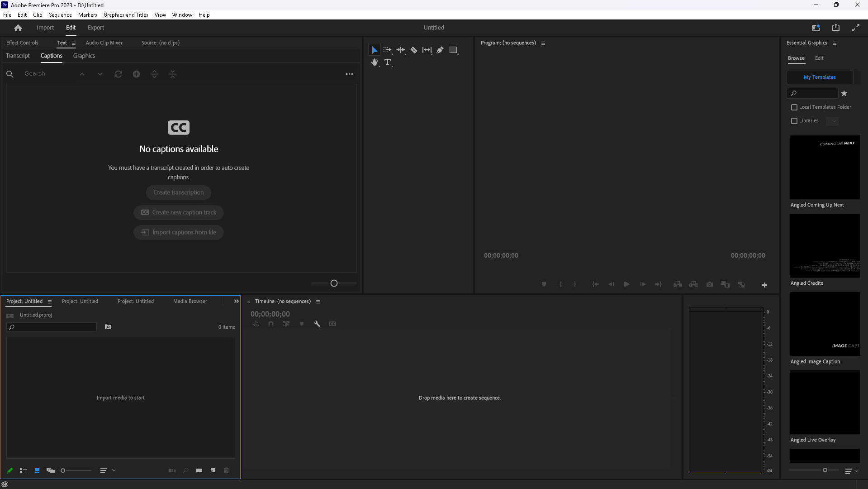Maximize video output fullscreen icon
This screenshot has width=868, height=489.
[x=856, y=28]
